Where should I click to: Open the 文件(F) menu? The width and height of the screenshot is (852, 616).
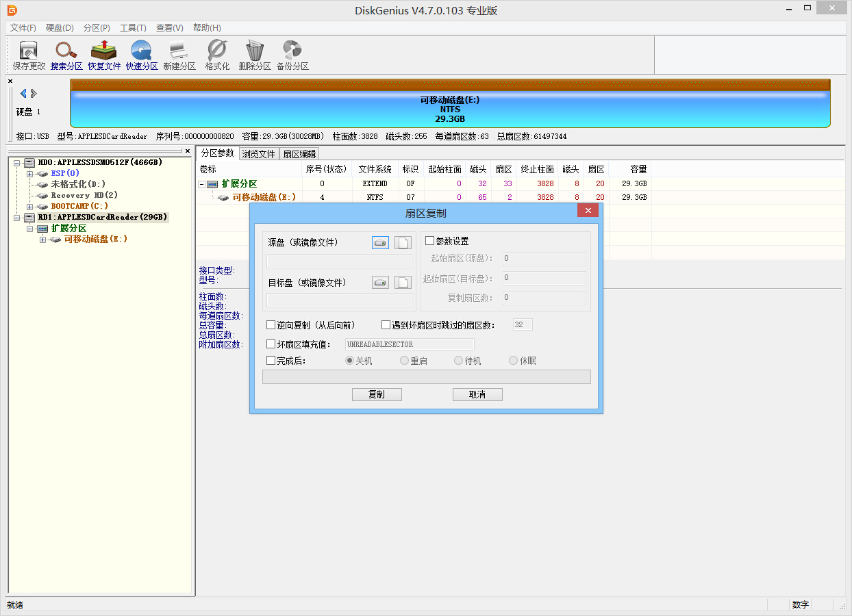(23, 28)
